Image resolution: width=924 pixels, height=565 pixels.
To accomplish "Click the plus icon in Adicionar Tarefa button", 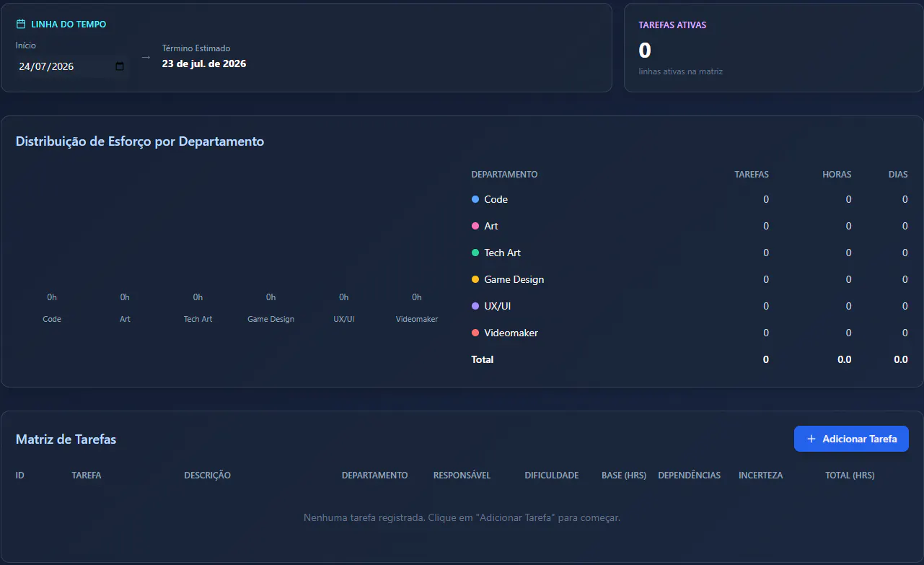I will click(x=811, y=439).
